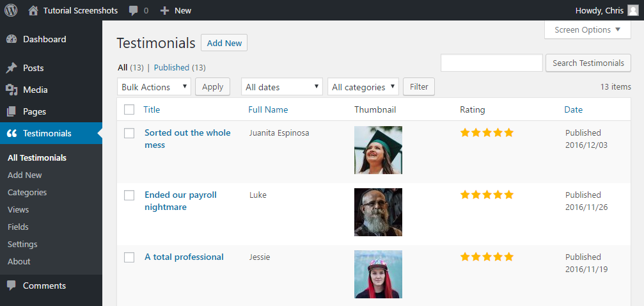Expand the Screen Options panel
The height and width of the screenshot is (306, 644).
(587, 30)
